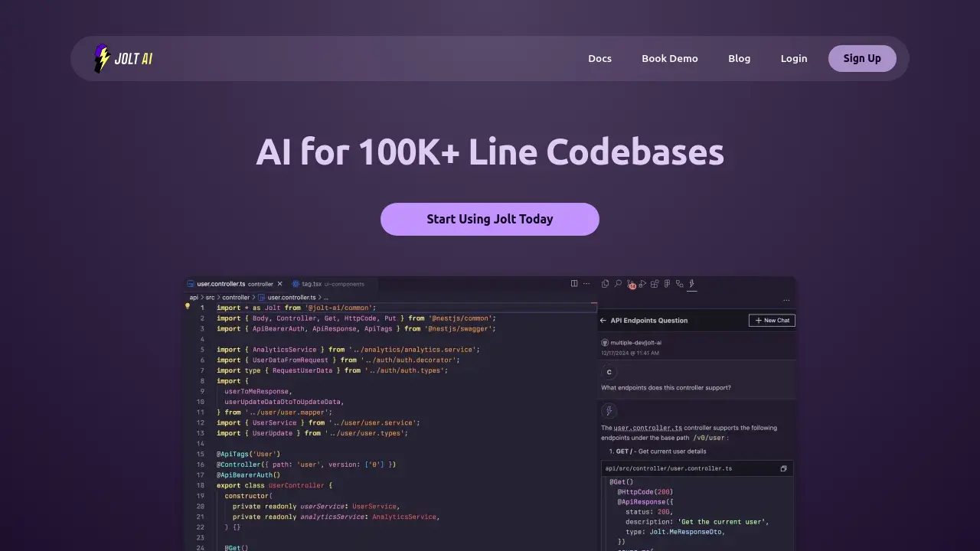Open the Book Demo page

pos(670,58)
